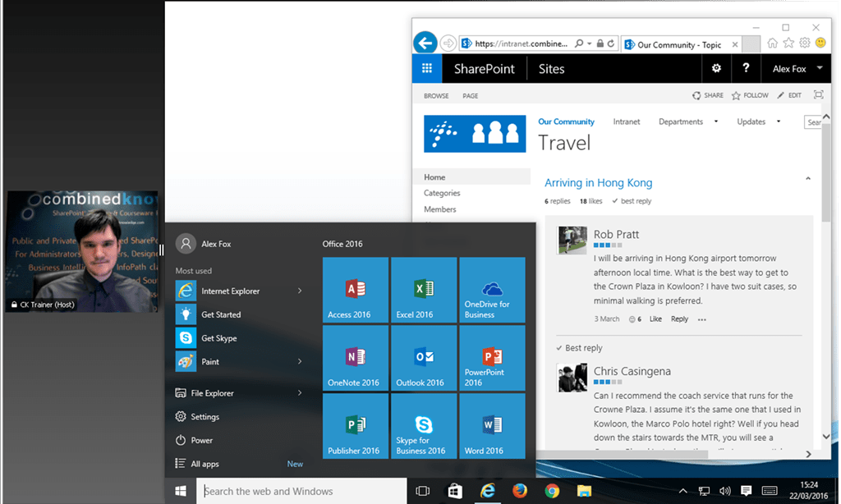Screen dimensions: 841x504
Task: Click the SharePoint help question mark
Action: coord(746,68)
